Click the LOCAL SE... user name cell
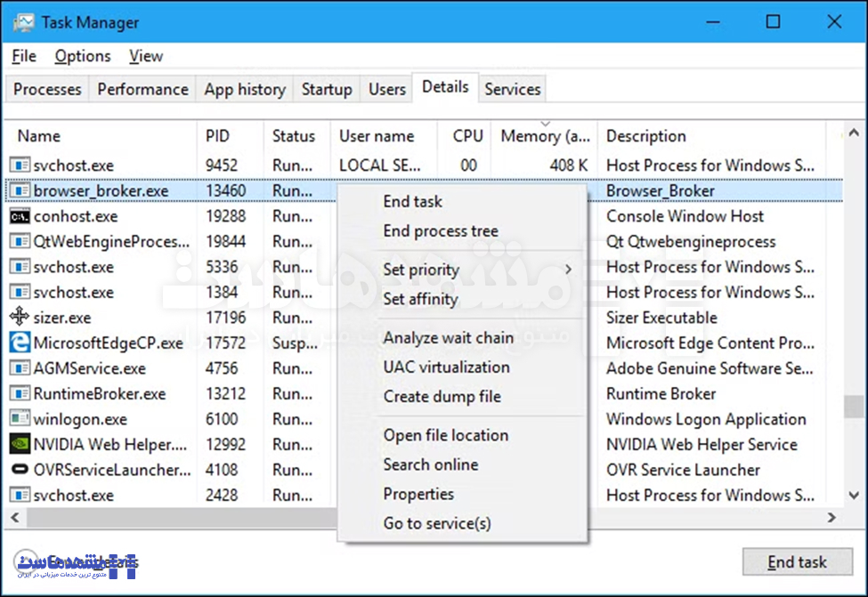Screen dimensions: 868x597 [380, 165]
